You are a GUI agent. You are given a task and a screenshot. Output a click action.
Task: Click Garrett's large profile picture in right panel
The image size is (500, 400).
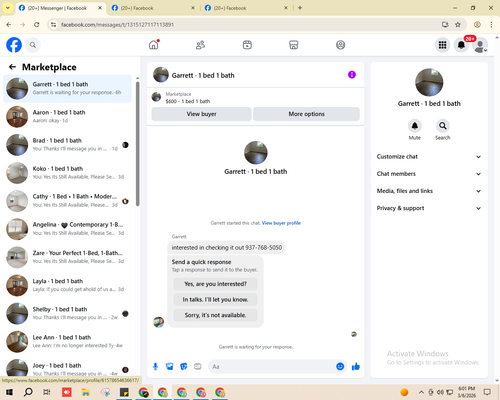[429, 82]
